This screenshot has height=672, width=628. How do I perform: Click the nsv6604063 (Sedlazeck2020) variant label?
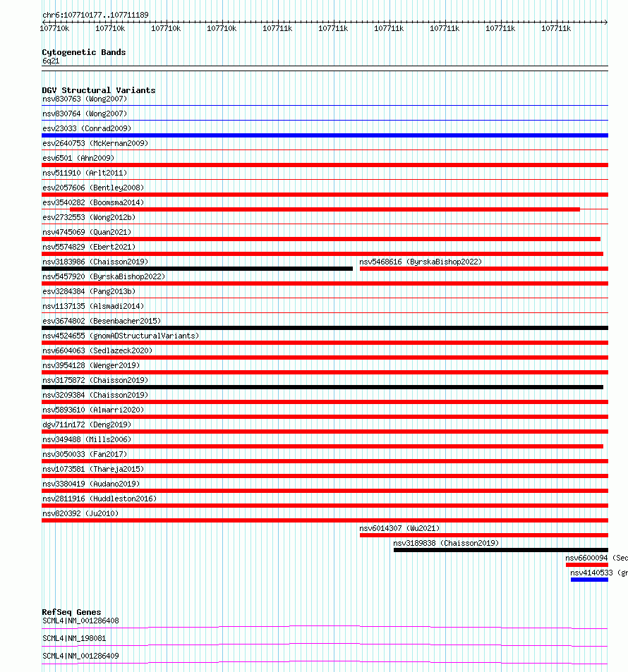click(x=97, y=350)
